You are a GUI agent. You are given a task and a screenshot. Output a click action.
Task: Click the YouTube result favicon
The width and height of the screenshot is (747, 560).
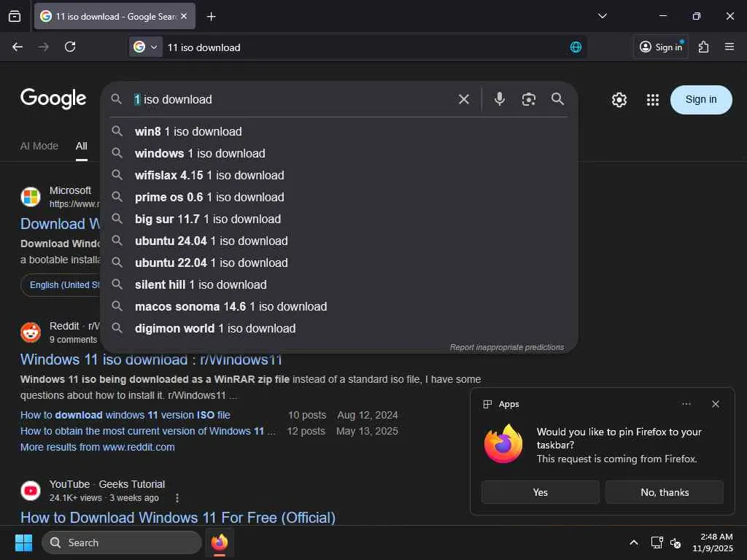point(31,491)
